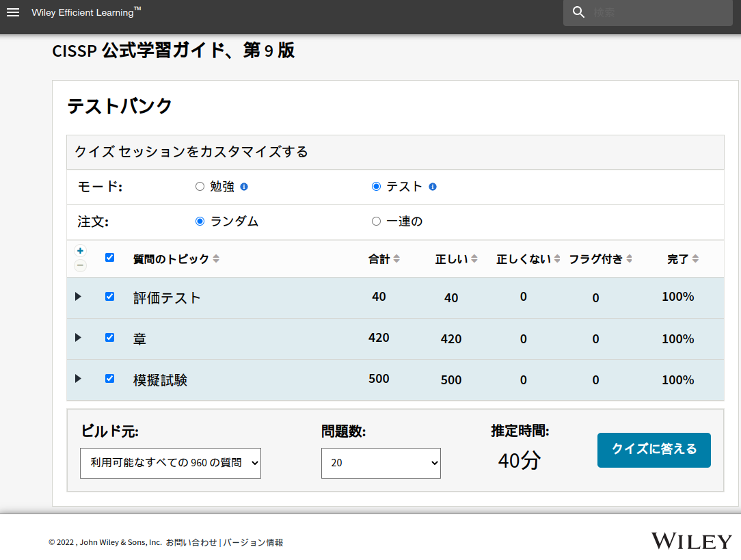Select ランダム order radio button
Viewport: 741px width, 560px height.
(x=200, y=221)
